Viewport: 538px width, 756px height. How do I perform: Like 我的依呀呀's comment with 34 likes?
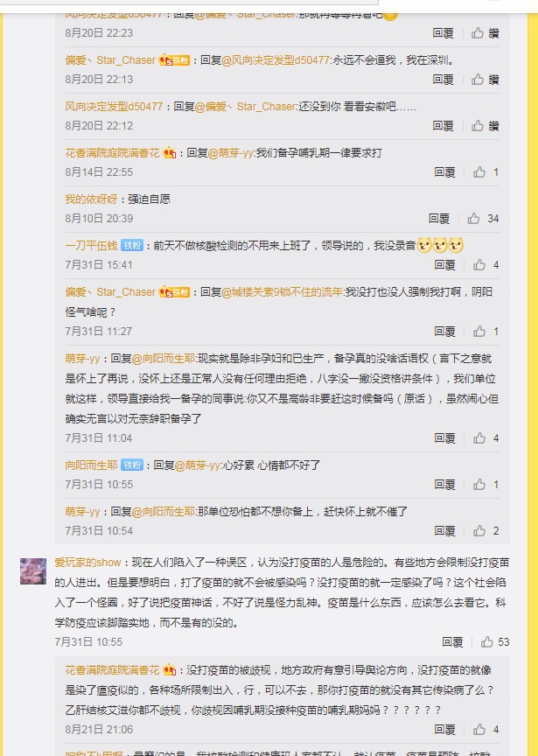pos(473,219)
